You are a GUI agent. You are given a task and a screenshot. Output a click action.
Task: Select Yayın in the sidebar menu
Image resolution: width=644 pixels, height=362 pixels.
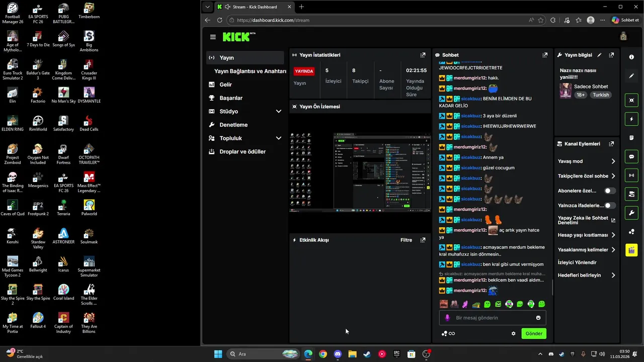click(x=246, y=58)
